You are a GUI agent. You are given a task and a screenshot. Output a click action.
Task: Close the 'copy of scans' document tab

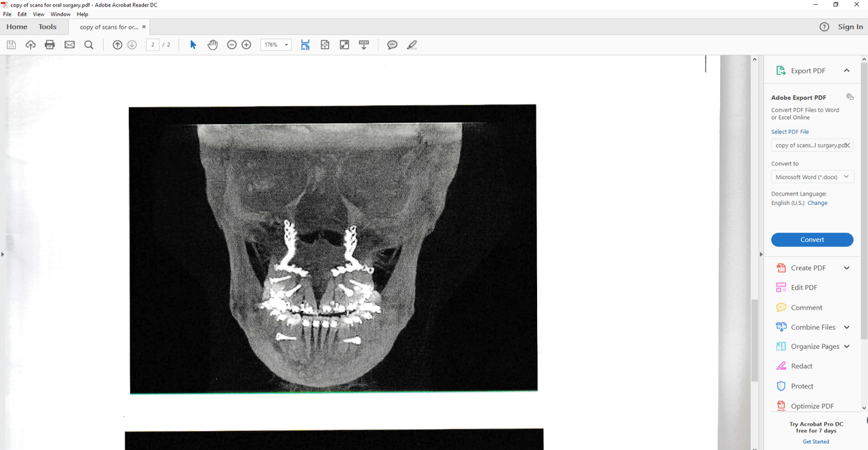[x=144, y=27]
